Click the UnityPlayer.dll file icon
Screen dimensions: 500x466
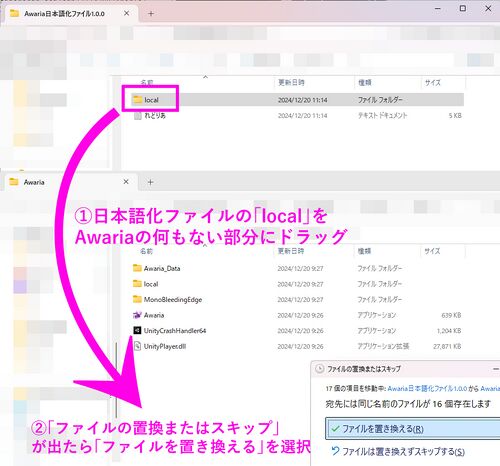click(x=137, y=346)
